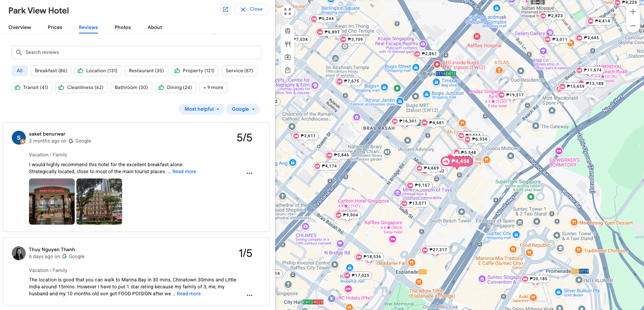
Task: Click Raffles Singapore hotel label on map
Action: click(x=383, y=223)
